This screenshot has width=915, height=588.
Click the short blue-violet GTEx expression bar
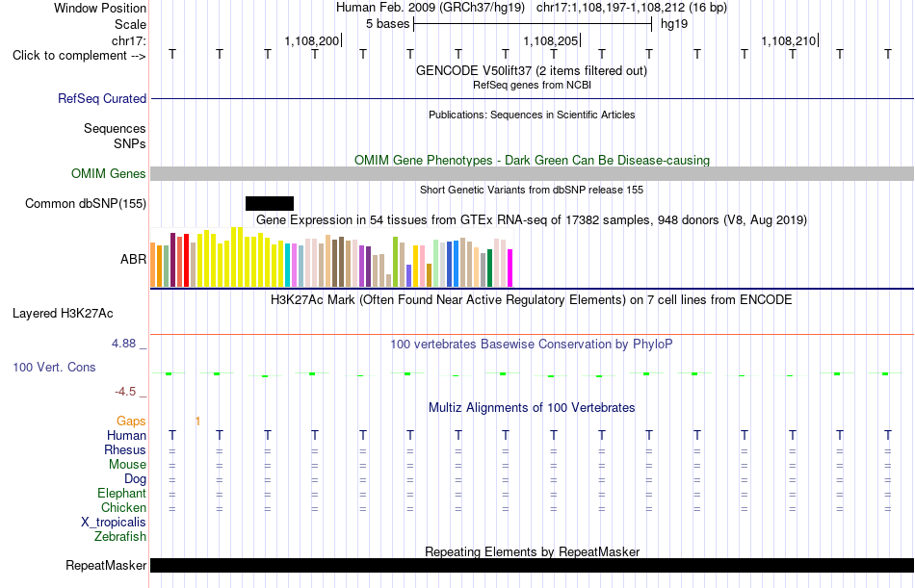click(x=409, y=275)
